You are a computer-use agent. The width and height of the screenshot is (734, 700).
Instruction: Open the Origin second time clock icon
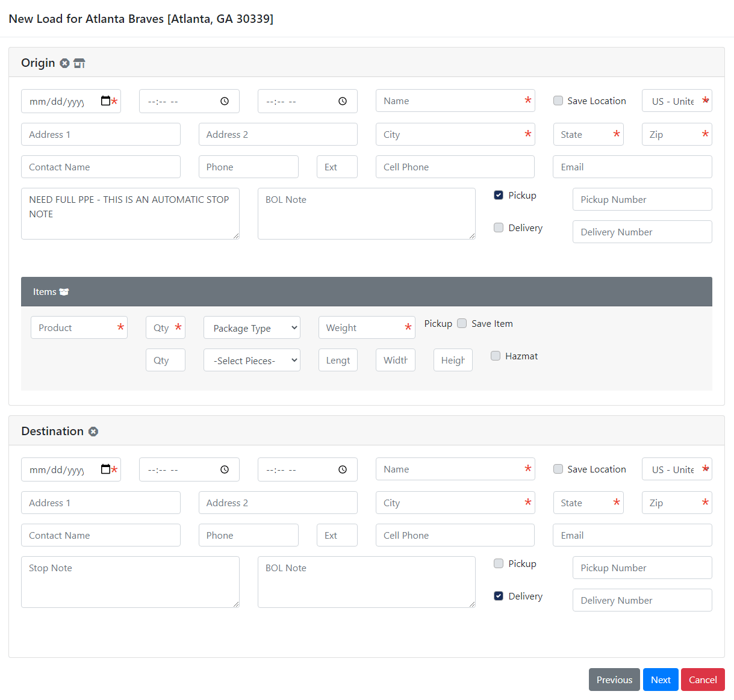(x=343, y=101)
